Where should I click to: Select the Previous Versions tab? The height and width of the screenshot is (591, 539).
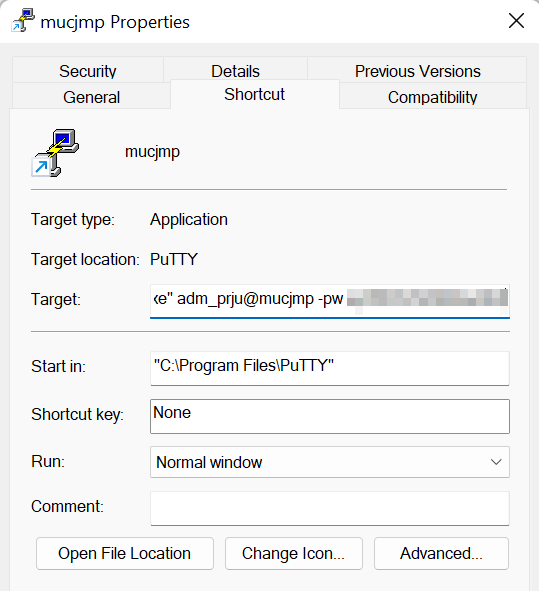417,70
